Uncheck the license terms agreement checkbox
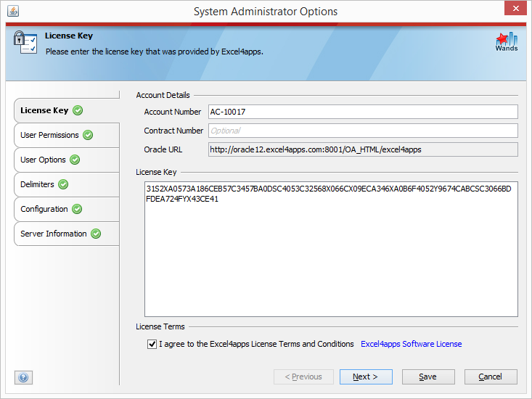Viewport: 532px width, 399px height. pos(152,344)
